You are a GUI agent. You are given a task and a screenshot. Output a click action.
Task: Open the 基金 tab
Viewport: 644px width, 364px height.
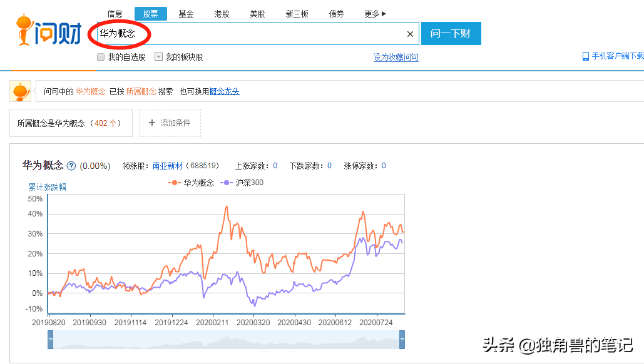(186, 14)
